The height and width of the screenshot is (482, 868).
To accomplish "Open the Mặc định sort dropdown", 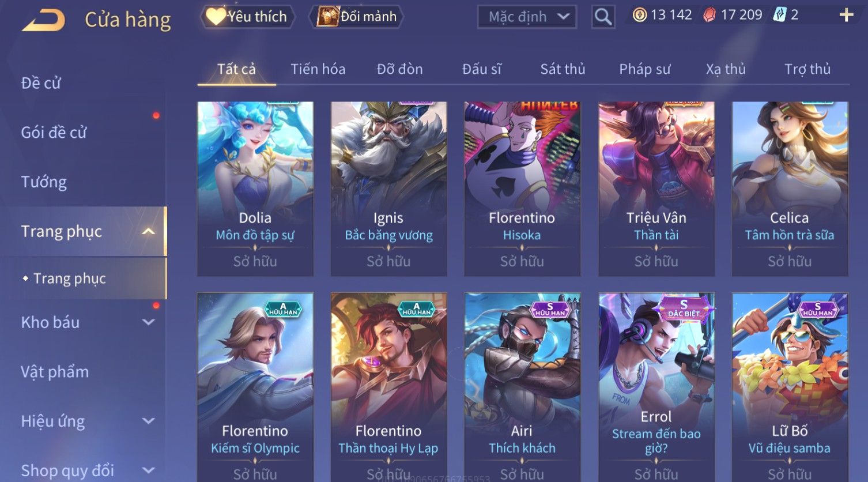I will tap(527, 17).
